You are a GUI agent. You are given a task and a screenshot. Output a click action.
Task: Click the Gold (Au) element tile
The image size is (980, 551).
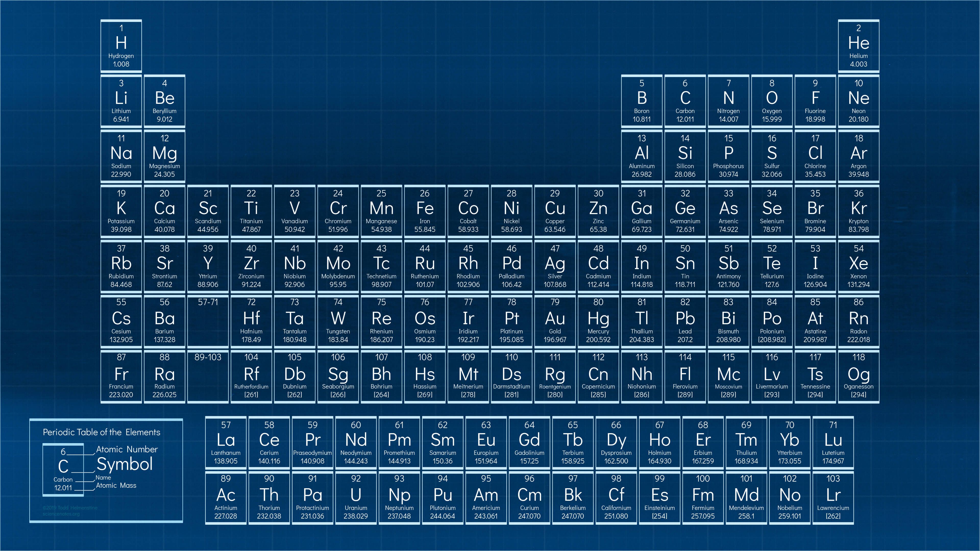[555, 322]
